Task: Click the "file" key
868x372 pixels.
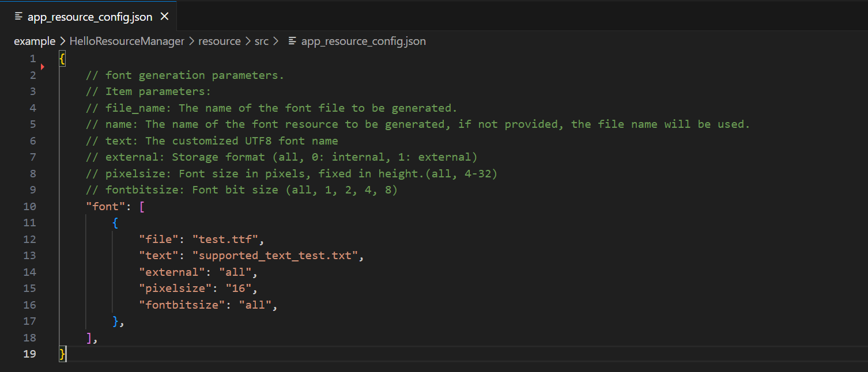Action: click(159, 240)
